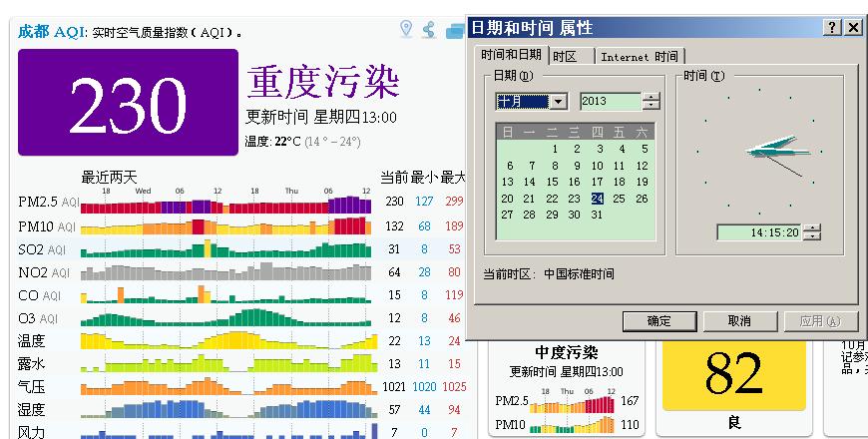The height and width of the screenshot is (439, 868).
Task: Open the Internet 时间 tab
Action: (x=640, y=57)
